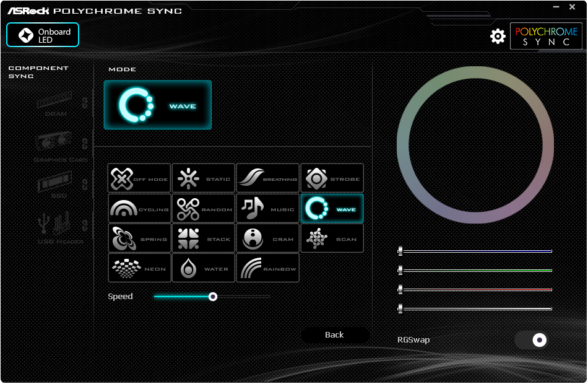This screenshot has height=384, width=588.
Task: Click the Graphics Card component icon
Action: (x=54, y=142)
